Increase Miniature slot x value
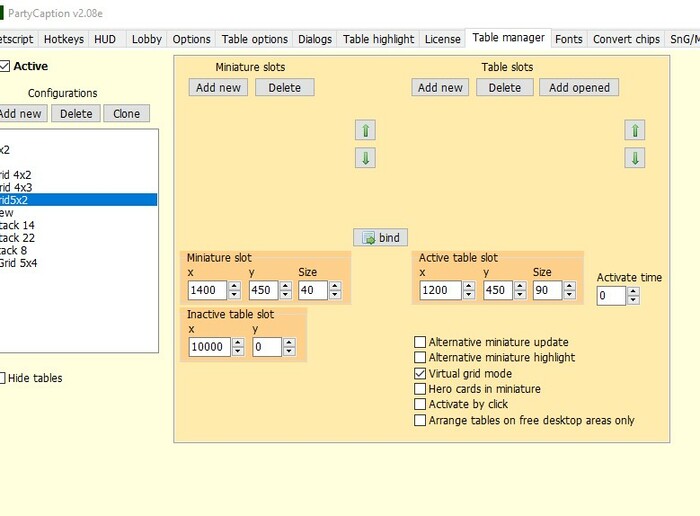 pos(235,286)
